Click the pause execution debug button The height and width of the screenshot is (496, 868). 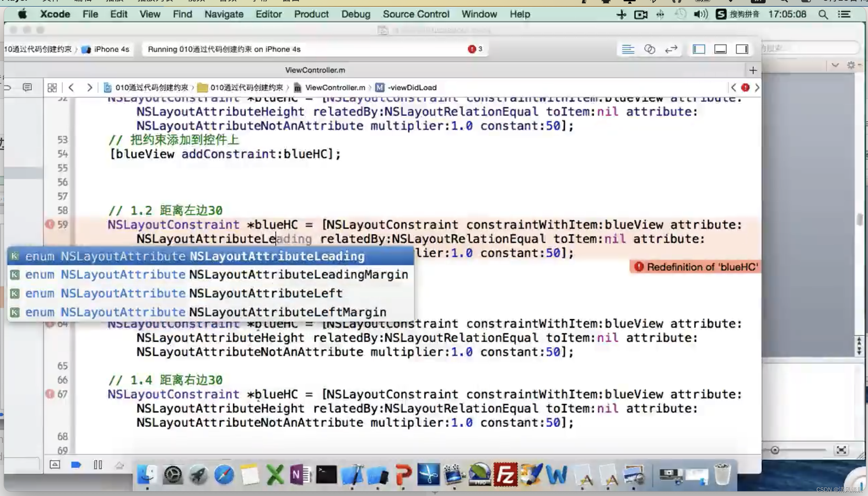[98, 465]
